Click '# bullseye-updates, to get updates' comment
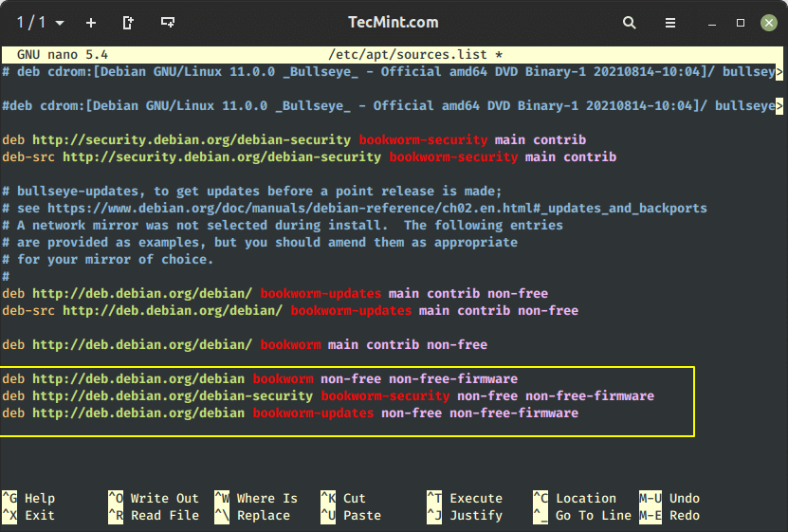Image resolution: width=788 pixels, height=532 pixels. tap(252, 192)
